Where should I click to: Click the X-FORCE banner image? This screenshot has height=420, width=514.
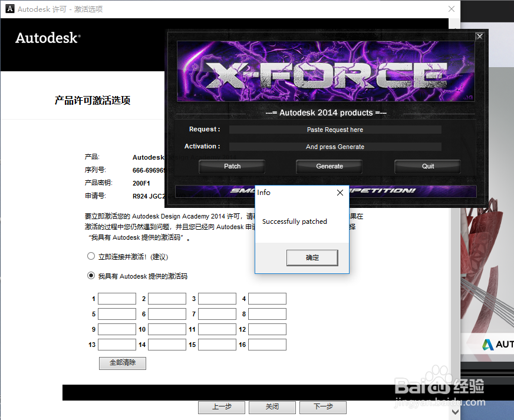[x=325, y=71]
